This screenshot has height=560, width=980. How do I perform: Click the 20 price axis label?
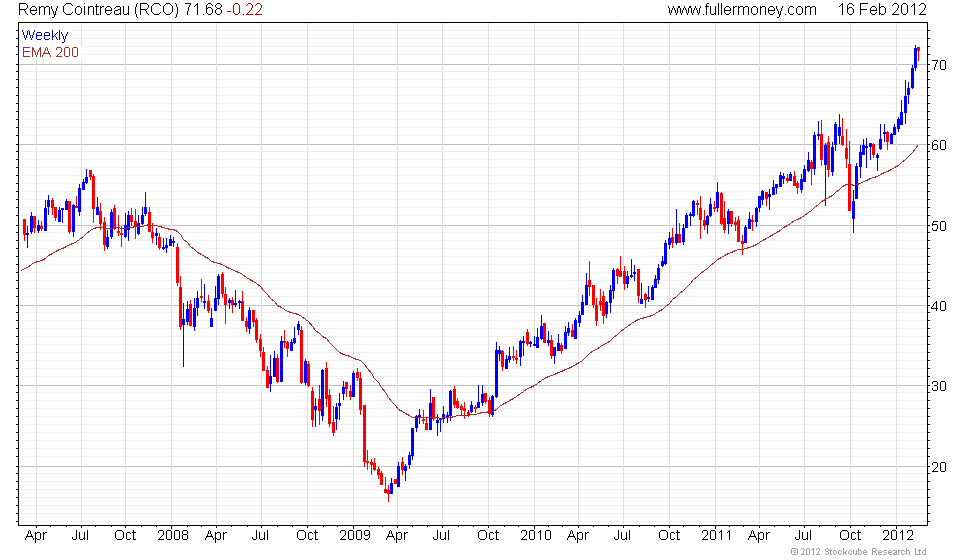[939, 467]
